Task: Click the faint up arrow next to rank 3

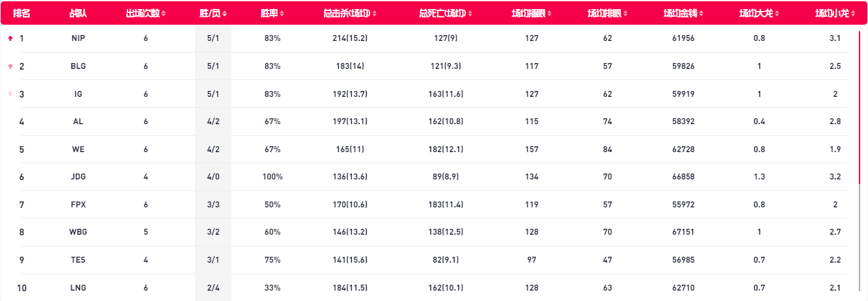Action: (x=10, y=94)
